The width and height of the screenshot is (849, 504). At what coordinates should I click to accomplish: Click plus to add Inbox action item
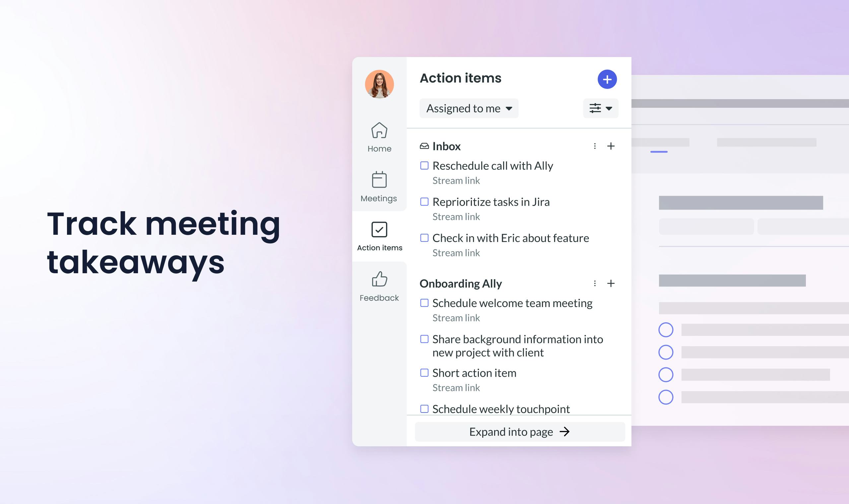tap(611, 145)
